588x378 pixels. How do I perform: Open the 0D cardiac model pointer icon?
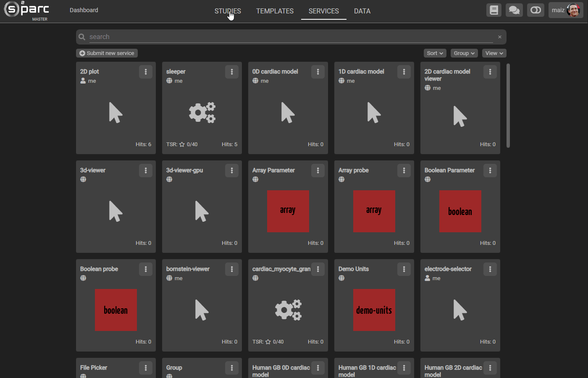click(288, 113)
